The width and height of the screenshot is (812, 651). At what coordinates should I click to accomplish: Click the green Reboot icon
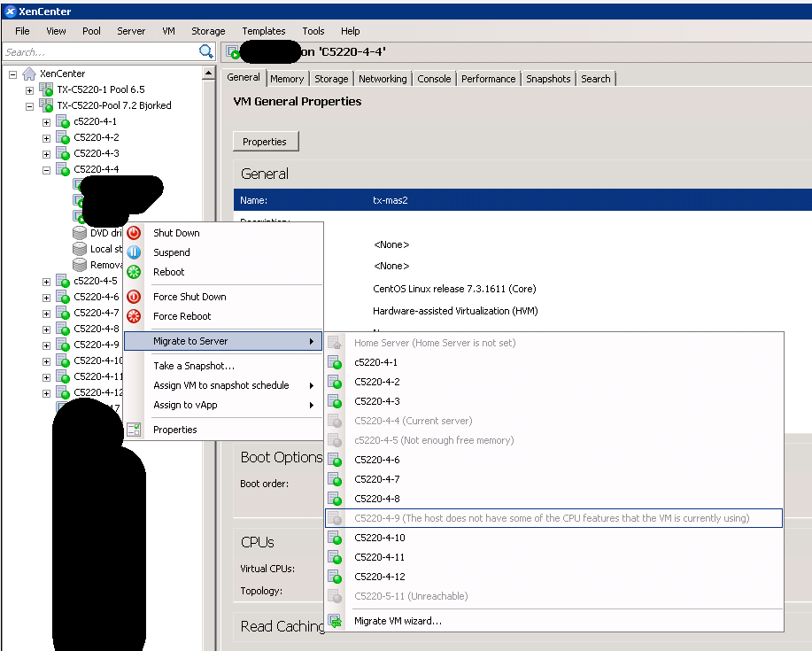tap(134, 272)
